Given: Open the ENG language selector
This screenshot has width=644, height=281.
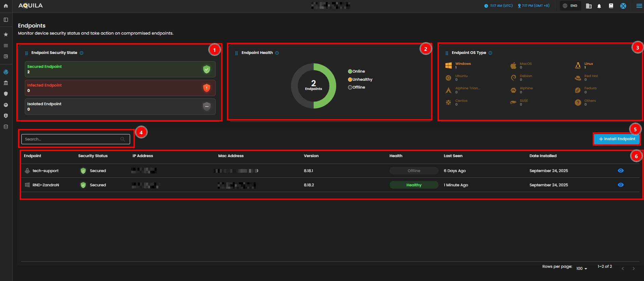Looking at the screenshot, I should pyautogui.click(x=570, y=6).
